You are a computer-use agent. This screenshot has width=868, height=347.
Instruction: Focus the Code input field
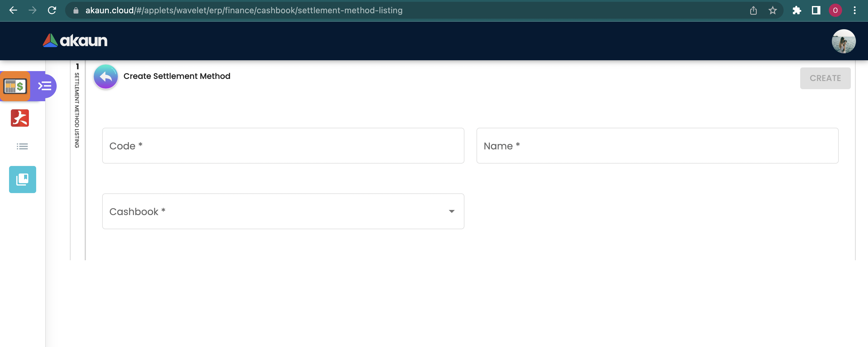tap(283, 145)
